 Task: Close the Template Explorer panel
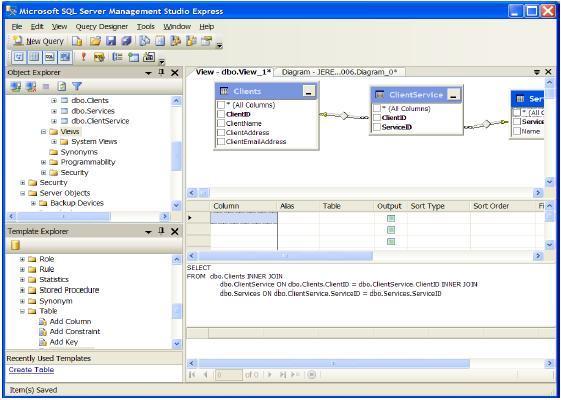[175, 231]
